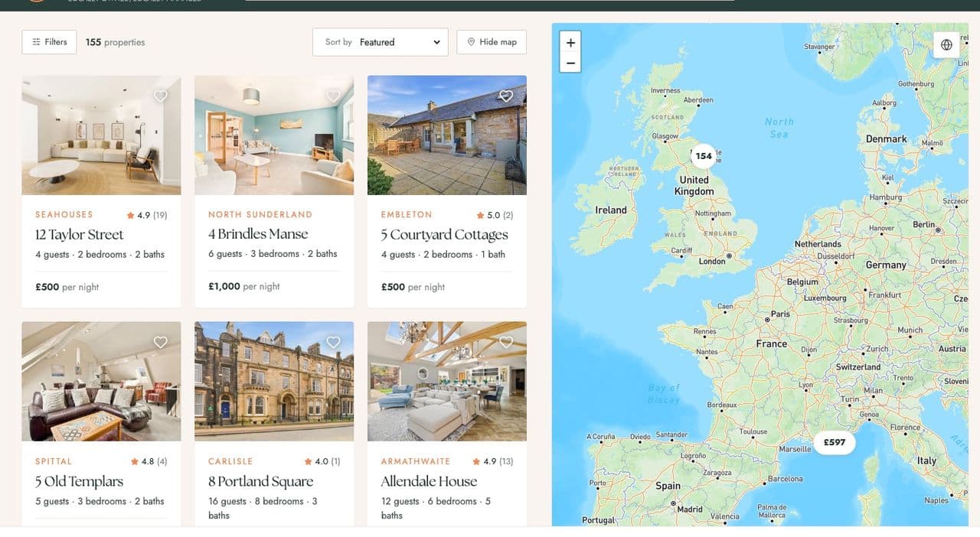The width and height of the screenshot is (980, 537).
Task: Zoom out on the map
Action: click(570, 63)
